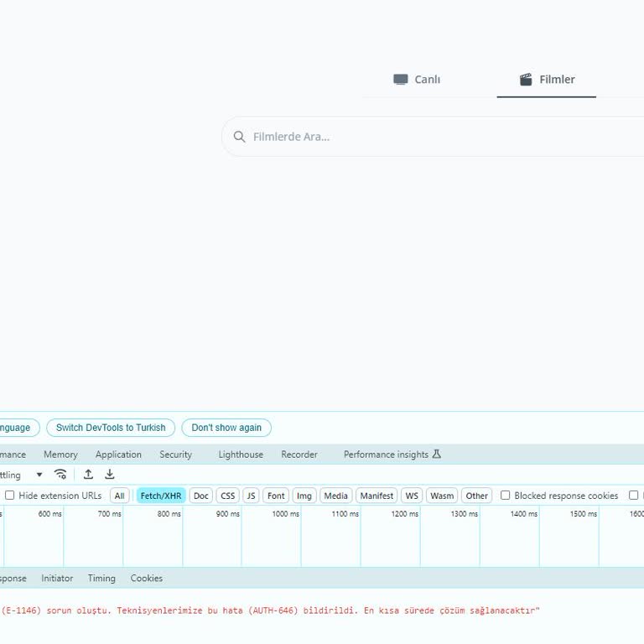The width and height of the screenshot is (644, 644).
Task: Open network conditions wifi icon
Action: pyautogui.click(x=60, y=475)
